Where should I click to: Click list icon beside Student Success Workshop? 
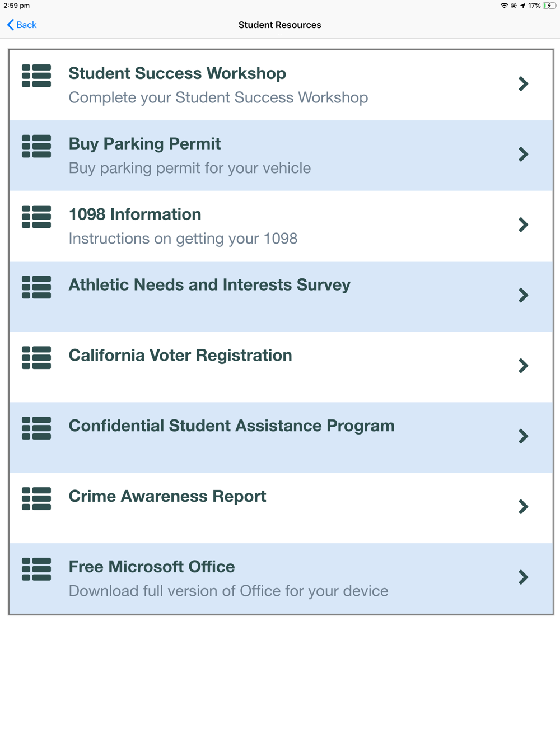[x=36, y=76]
